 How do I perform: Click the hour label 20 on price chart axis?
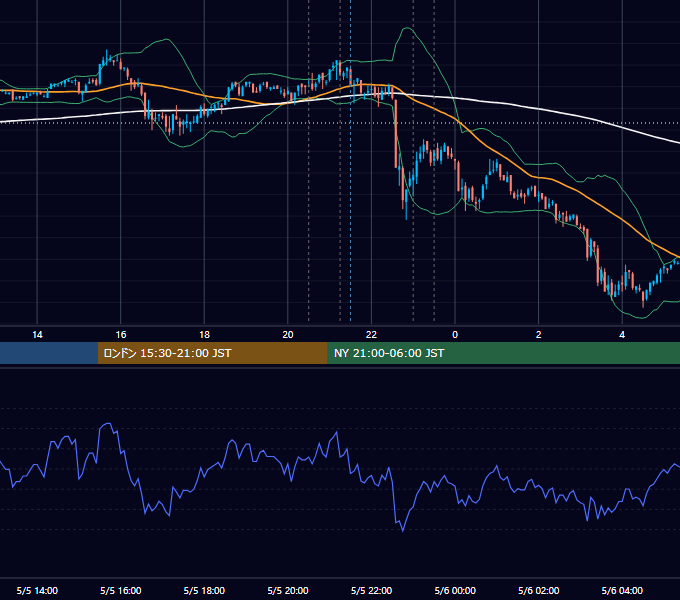click(288, 335)
